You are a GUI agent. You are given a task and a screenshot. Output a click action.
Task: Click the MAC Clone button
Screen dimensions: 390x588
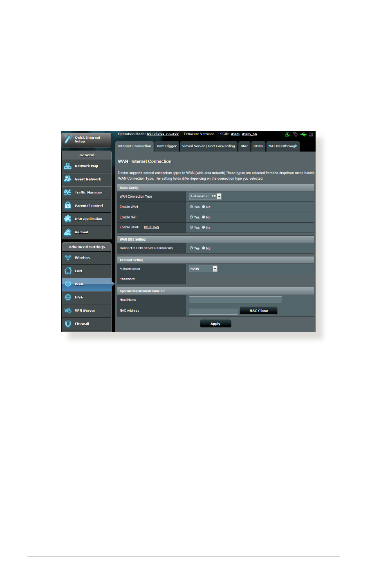[x=258, y=311]
